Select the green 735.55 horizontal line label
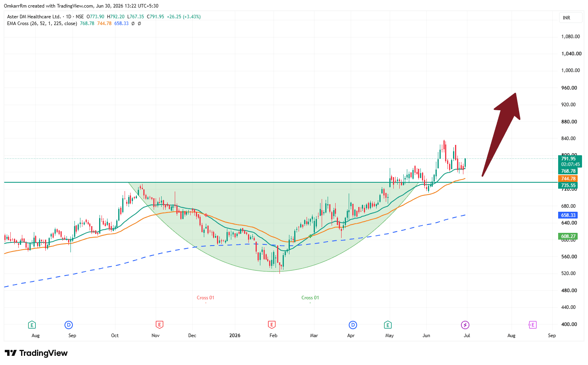 pyautogui.click(x=568, y=185)
